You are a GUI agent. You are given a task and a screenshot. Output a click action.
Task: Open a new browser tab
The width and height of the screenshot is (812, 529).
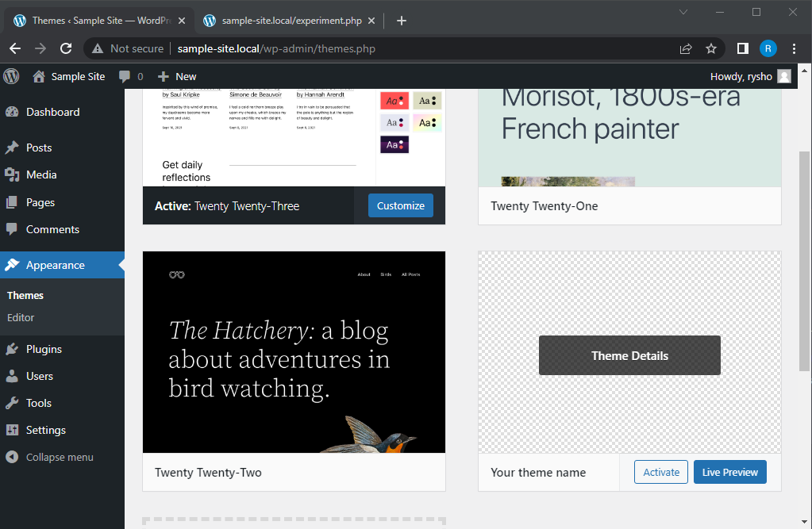[x=402, y=21]
